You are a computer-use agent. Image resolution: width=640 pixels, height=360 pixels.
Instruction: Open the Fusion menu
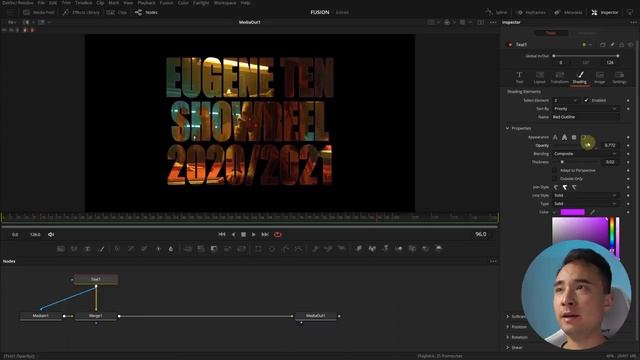pyautogui.click(x=166, y=2)
